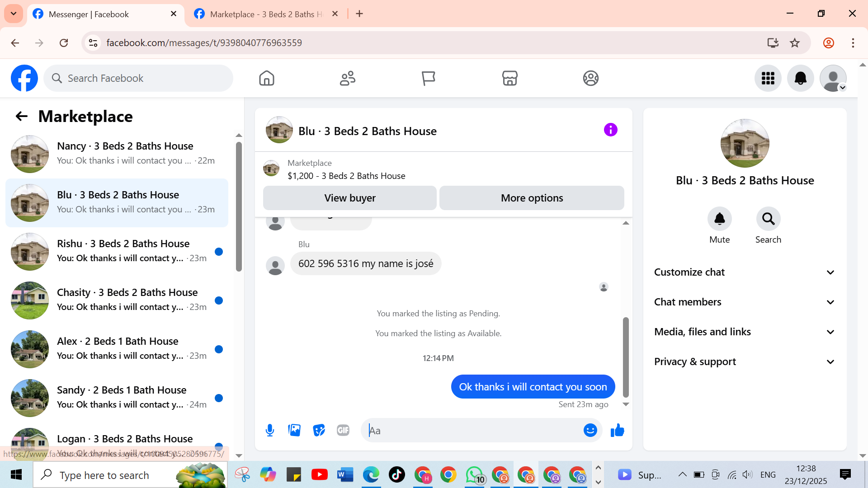Image resolution: width=868 pixels, height=488 pixels.
Task: Open Facebook notifications bell
Action: pos(800,78)
